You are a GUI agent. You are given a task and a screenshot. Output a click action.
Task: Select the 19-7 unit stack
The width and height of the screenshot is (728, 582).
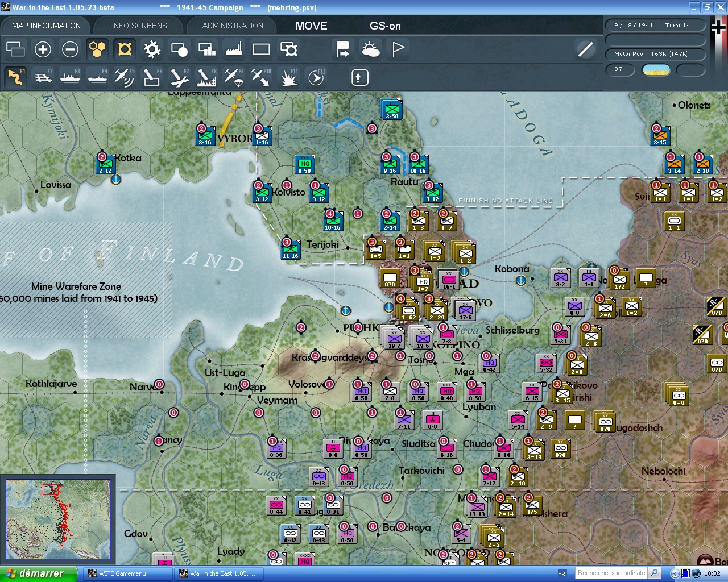pyautogui.click(x=394, y=339)
